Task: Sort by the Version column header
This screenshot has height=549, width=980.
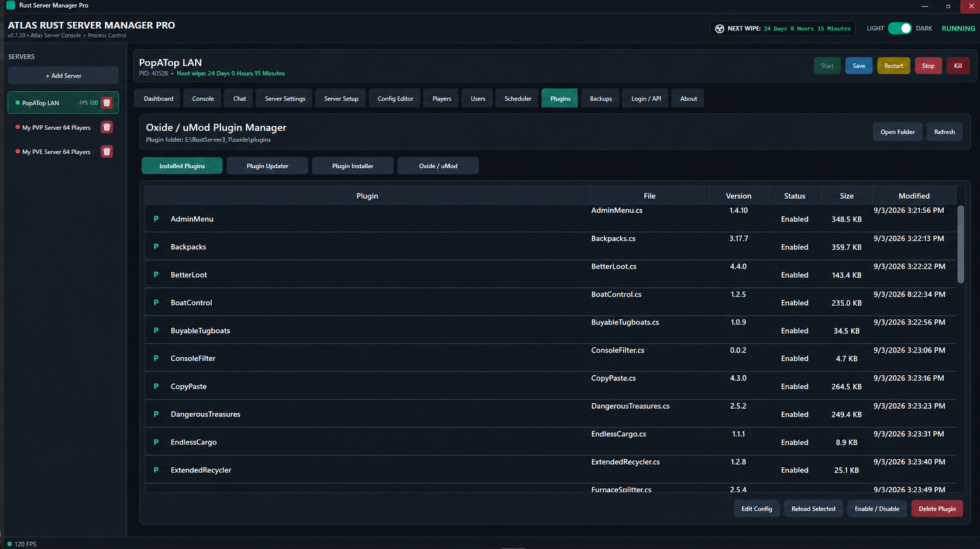Action: [x=738, y=196]
